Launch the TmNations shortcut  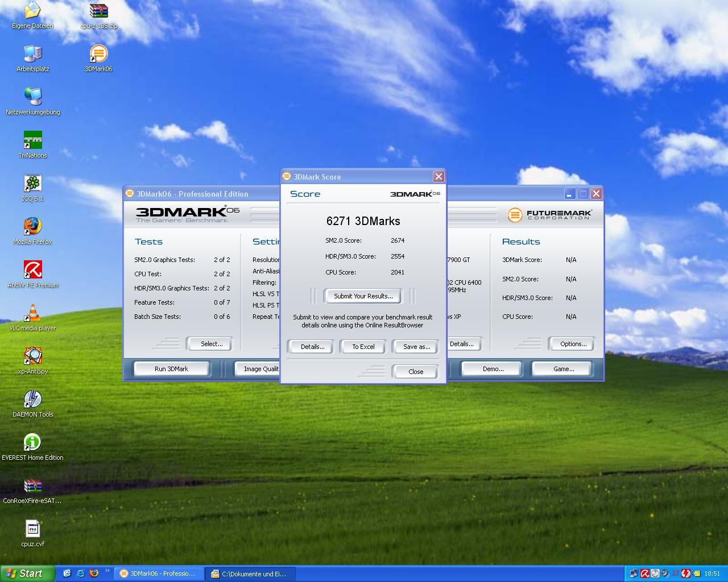[32, 145]
